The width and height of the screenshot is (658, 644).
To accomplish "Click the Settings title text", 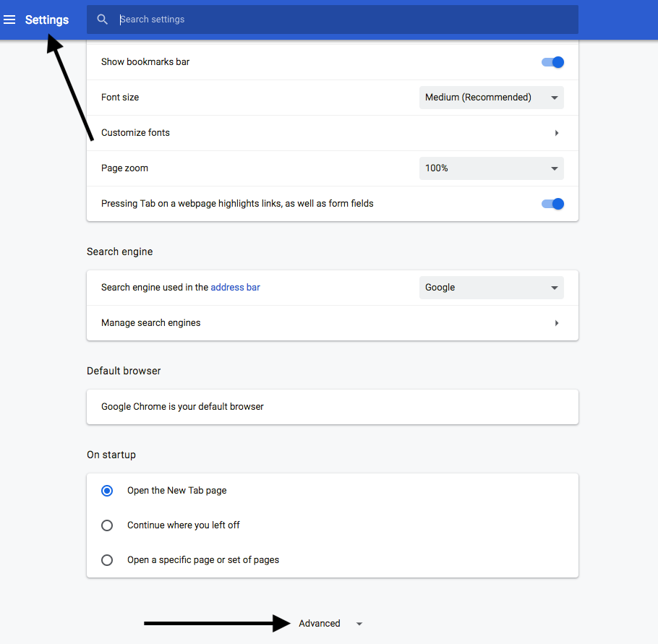I will (x=47, y=20).
